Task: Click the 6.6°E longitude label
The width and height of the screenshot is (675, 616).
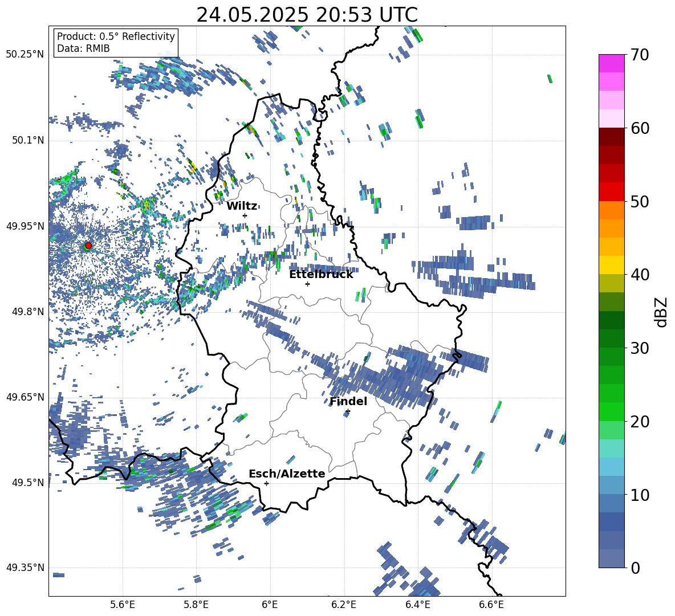Action: 491,605
